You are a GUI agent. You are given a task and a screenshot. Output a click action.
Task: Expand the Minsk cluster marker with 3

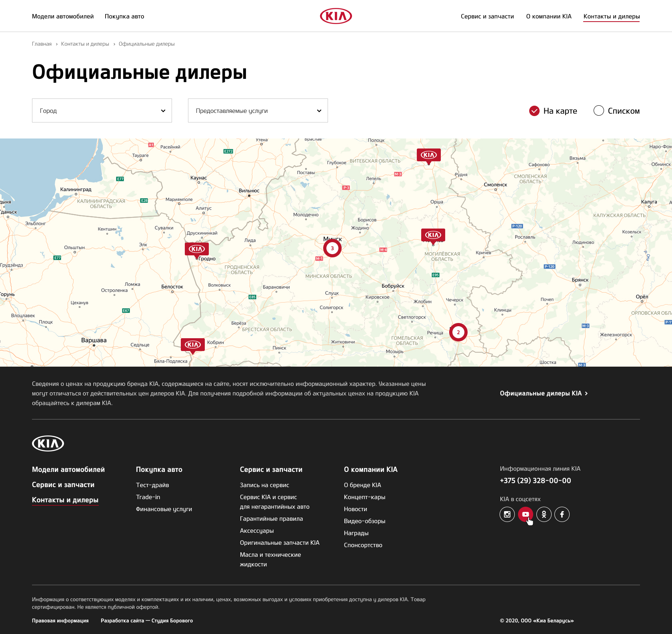click(x=332, y=248)
